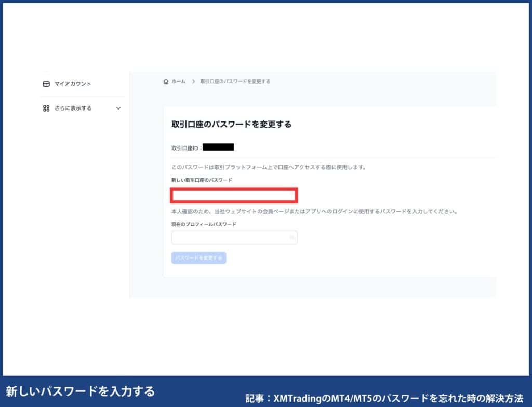
Task: Click the 現在のプロフィールパスワード input field
Action: tap(229, 237)
